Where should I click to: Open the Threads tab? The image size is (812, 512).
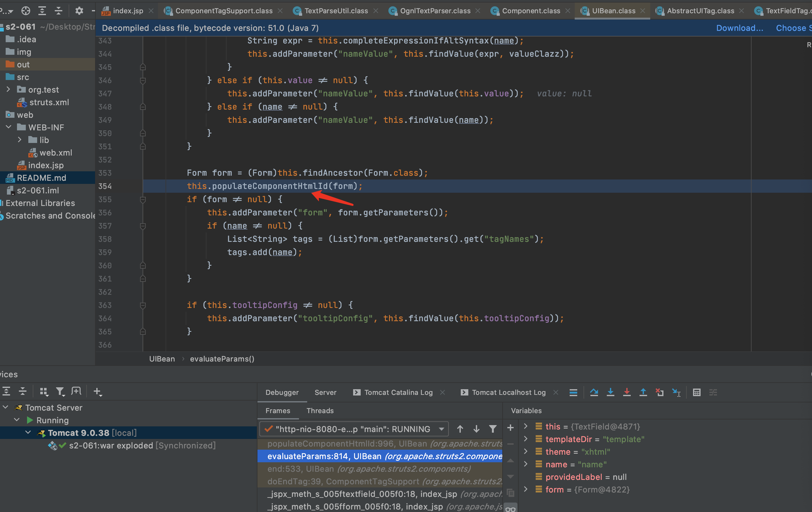click(x=320, y=411)
